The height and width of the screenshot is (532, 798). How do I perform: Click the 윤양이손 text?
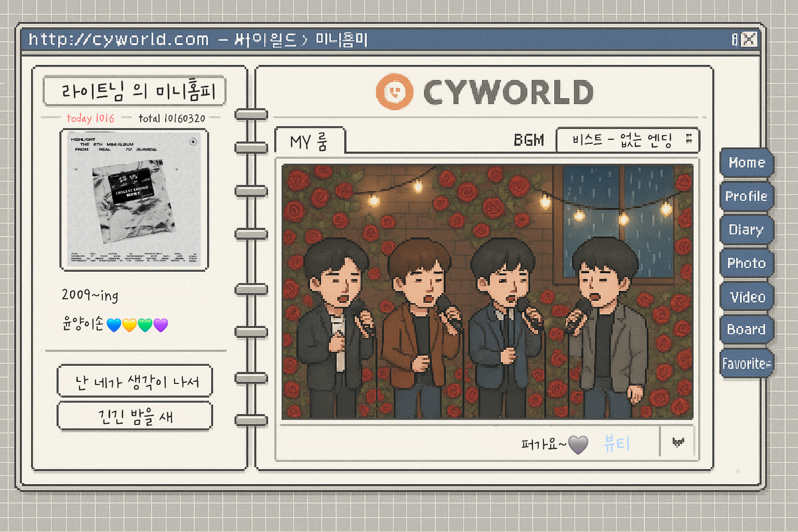[83, 324]
